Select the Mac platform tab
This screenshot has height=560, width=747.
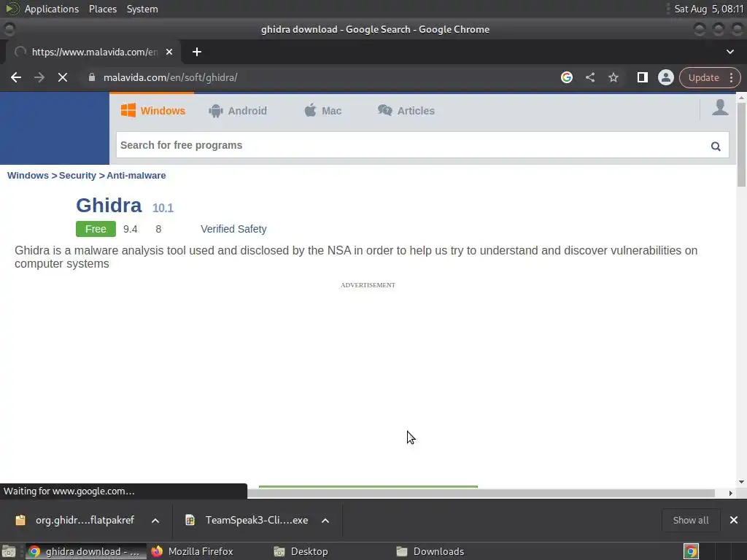click(x=322, y=111)
